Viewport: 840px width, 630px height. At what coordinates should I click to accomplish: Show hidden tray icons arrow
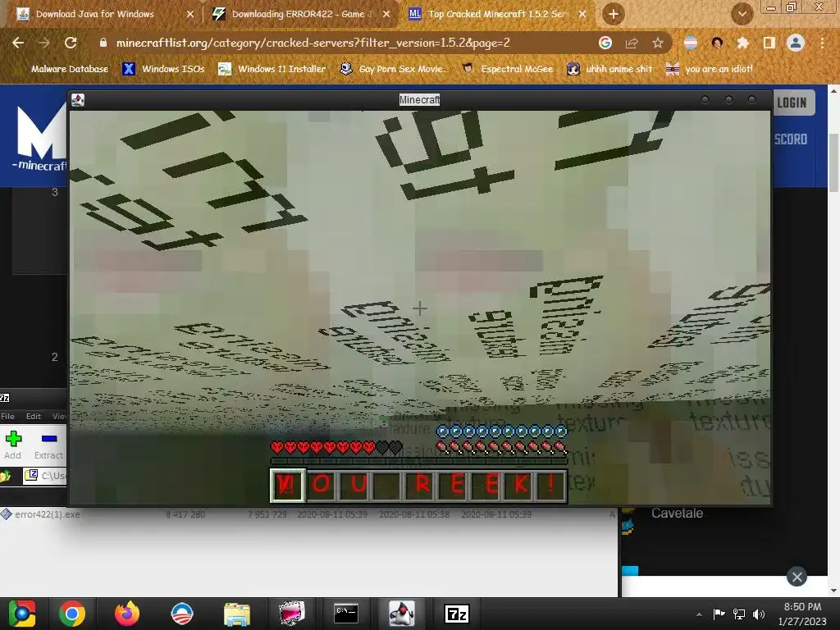click(x=699, y=614)
